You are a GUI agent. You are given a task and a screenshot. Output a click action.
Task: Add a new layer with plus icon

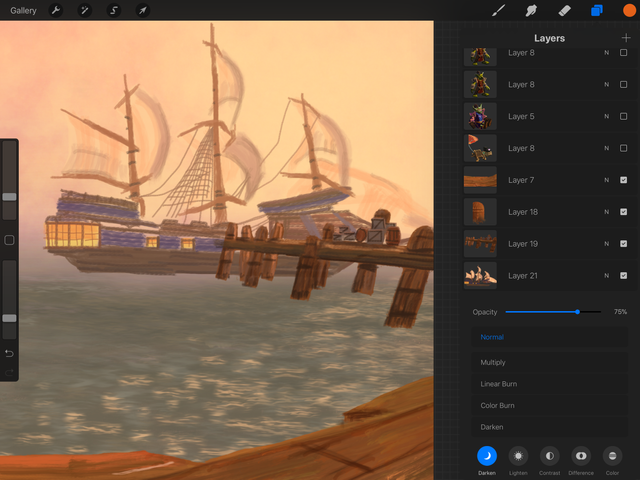tap(626, 38)
